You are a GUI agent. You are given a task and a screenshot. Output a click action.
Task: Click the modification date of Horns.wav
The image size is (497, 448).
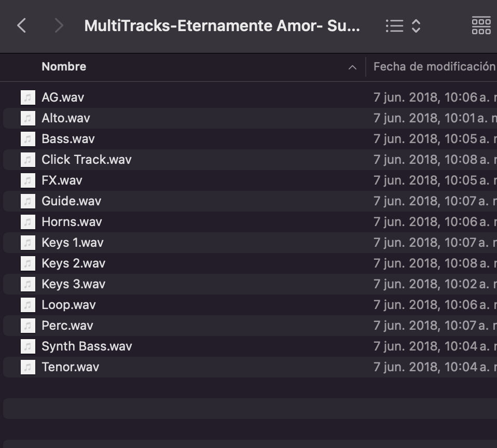point(435,222)
